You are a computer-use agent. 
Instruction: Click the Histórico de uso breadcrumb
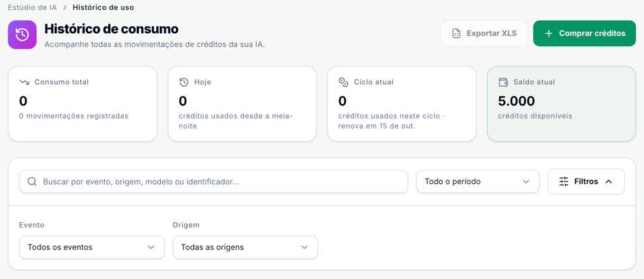tap(103, 7)
